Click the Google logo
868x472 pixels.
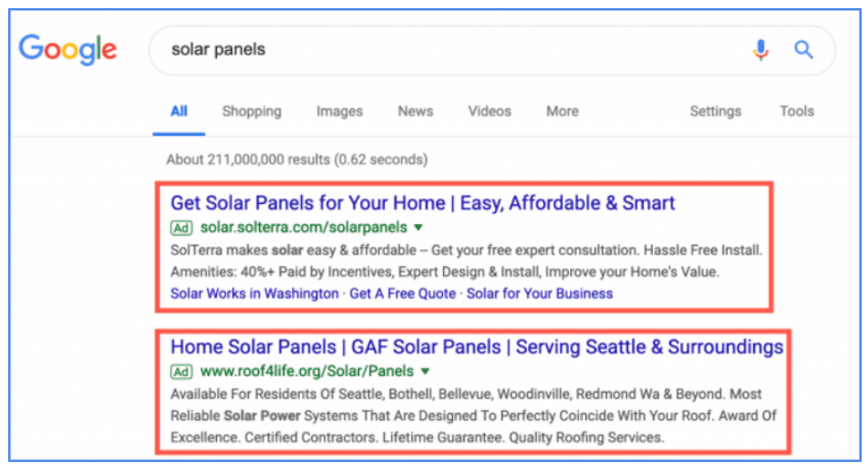click(67, 49)
